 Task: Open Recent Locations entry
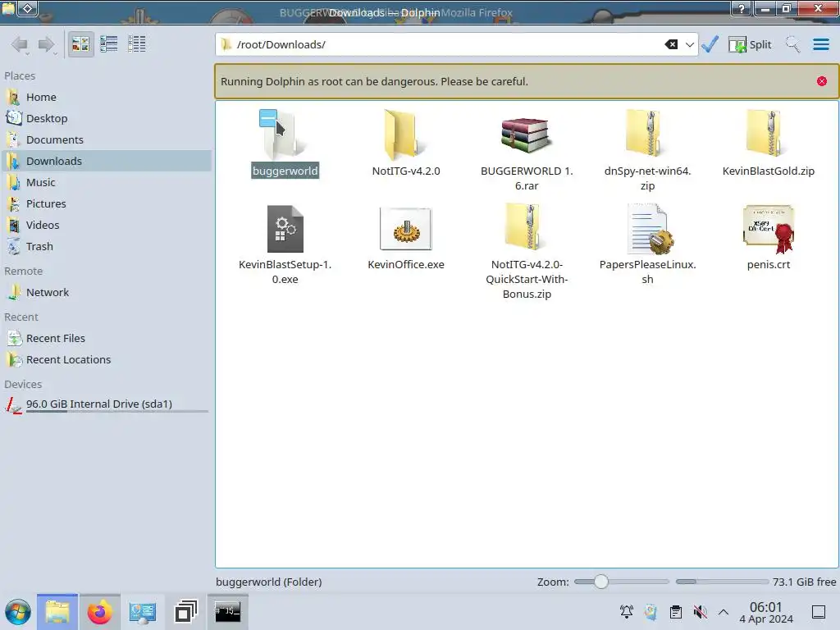coord(106,360)
